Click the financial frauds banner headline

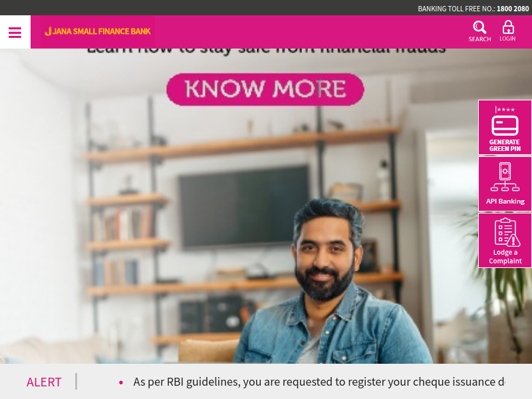point(266,51)
